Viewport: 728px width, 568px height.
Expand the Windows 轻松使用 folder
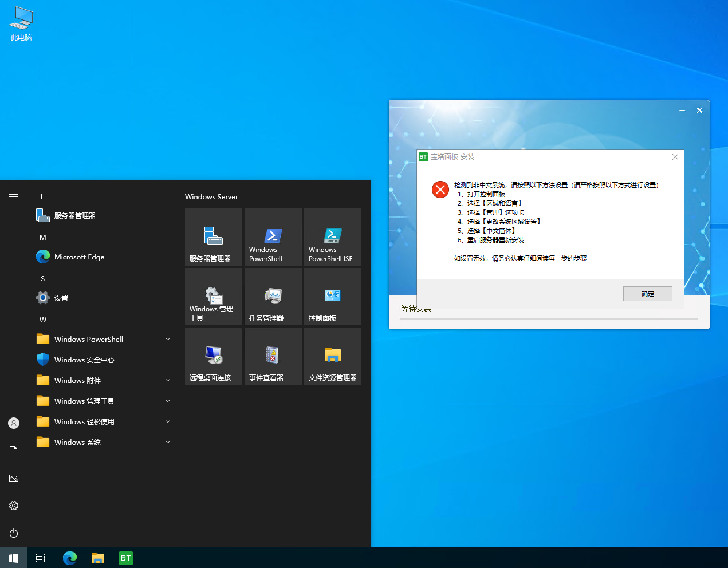(104, 422)
